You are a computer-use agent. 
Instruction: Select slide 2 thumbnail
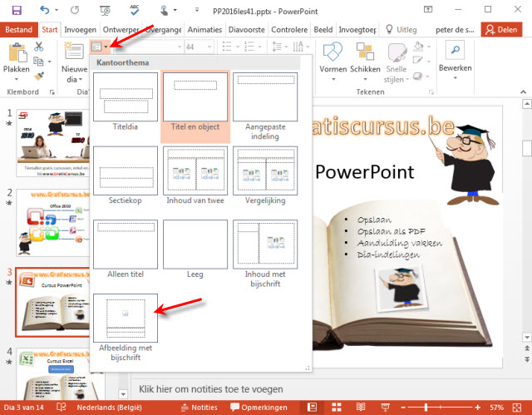(52, 223)
